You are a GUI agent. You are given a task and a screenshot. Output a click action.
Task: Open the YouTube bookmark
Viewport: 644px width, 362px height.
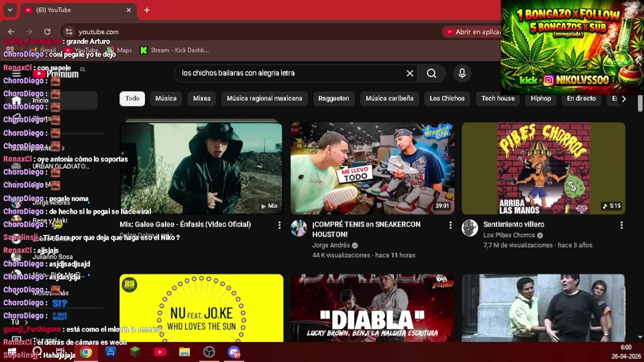pyautogui.click(x=81, y=50)
